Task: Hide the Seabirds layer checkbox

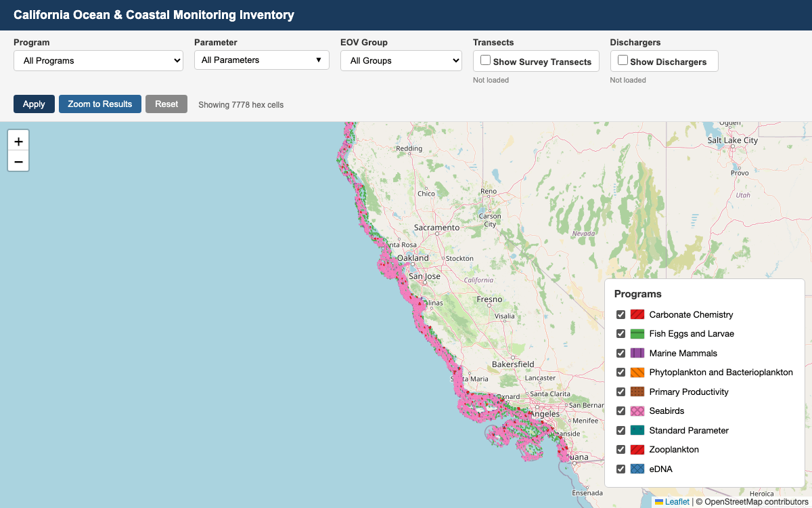Action: click(x=621, y=411)
